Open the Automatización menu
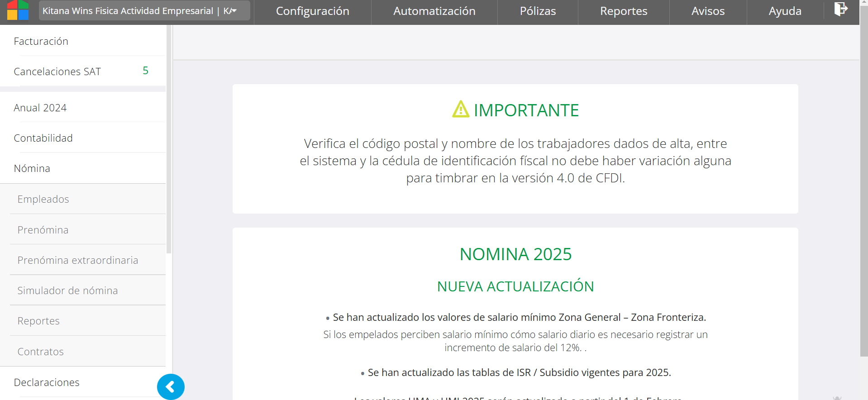 coord(434,11)
